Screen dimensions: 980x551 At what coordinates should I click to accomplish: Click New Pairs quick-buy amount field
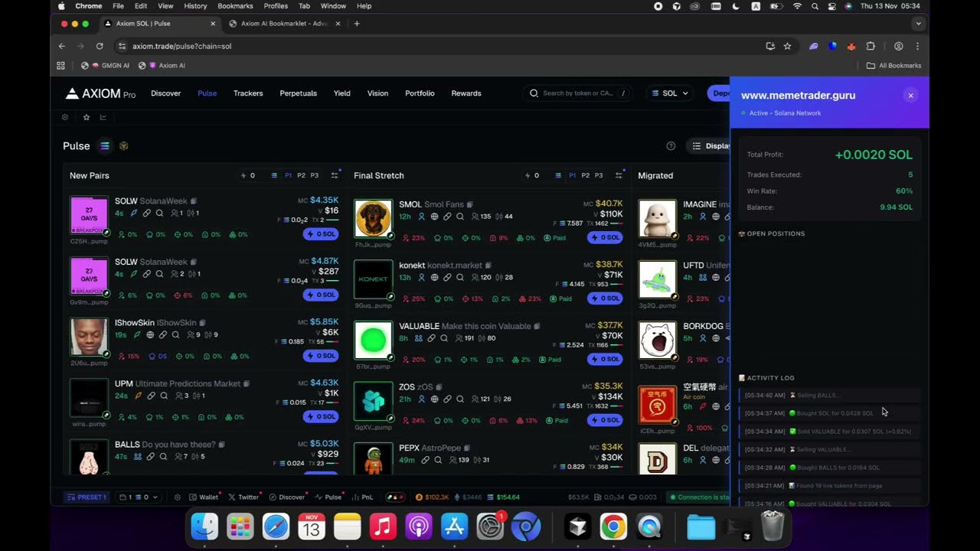point(253,175)
